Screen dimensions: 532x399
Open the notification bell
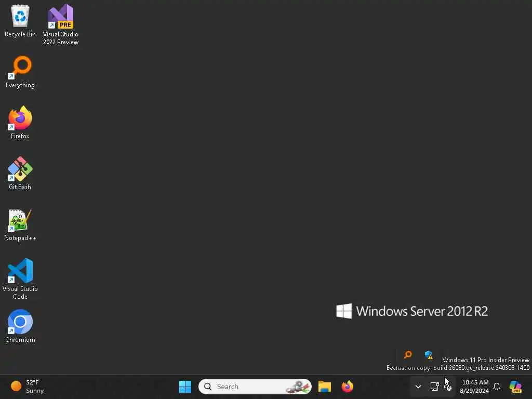point(497,387)
